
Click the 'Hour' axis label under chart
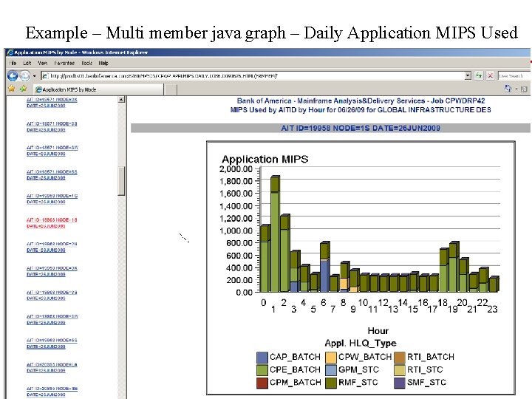click(x=378, y=331)
